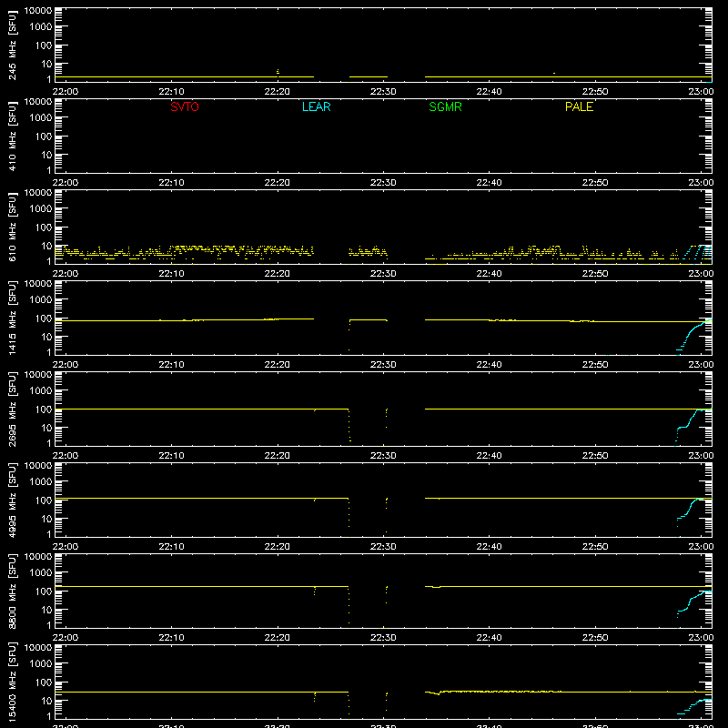Click the 1000 tick label of 410 MHz panel

click(x=41, y=117)
